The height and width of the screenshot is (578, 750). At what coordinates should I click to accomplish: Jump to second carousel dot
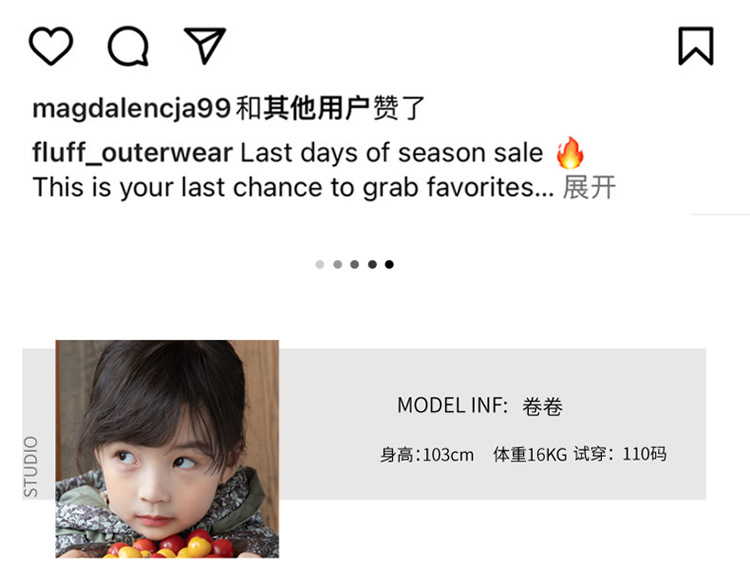[338, 264]
